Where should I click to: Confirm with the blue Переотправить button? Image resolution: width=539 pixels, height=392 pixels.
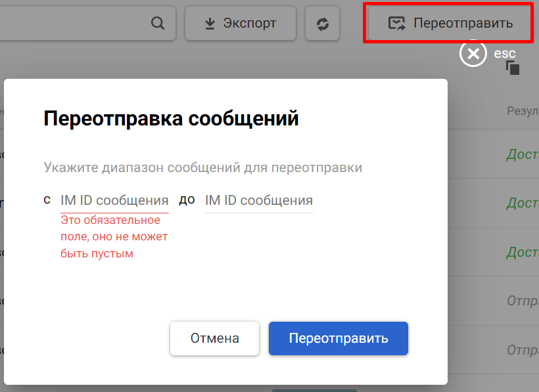339,339
